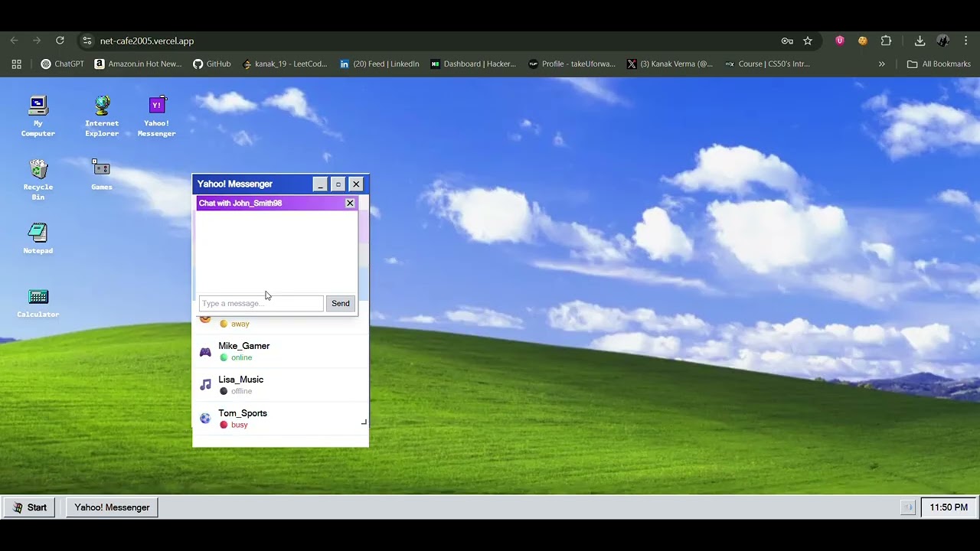
Task: Click the 'offline' status under Lisa_Music
Action: point(241,391)
